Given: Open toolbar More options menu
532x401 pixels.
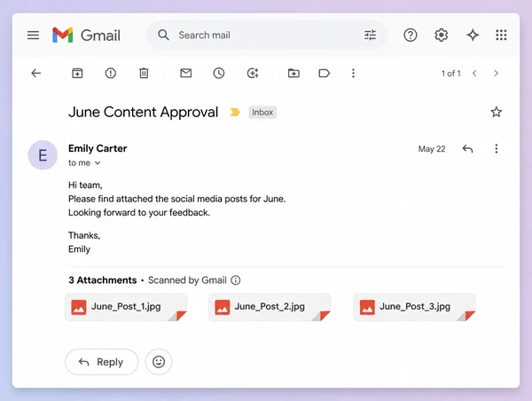Looking at the screenshot, I should click(353, 73).
